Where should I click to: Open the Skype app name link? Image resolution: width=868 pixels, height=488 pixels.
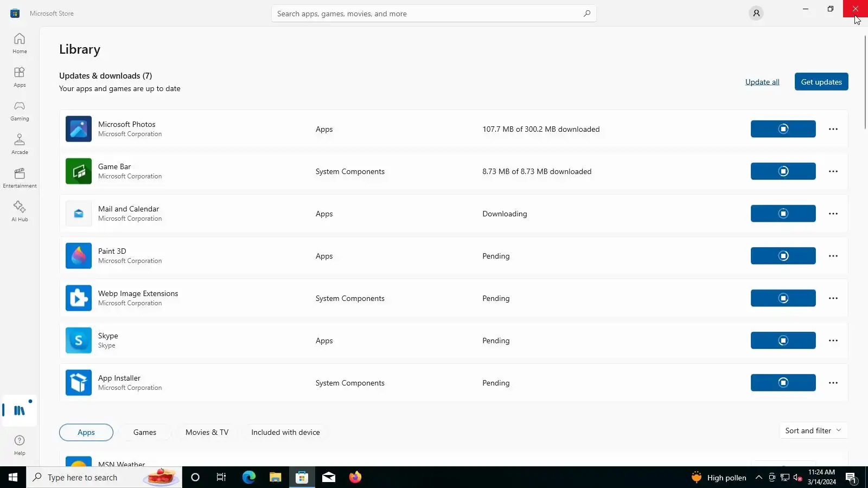click(108, 336)
